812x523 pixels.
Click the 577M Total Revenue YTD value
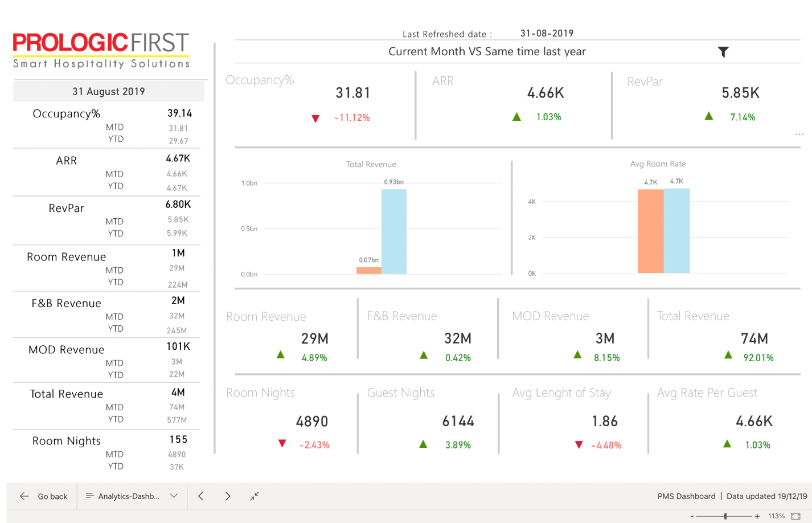coord(177,420)
